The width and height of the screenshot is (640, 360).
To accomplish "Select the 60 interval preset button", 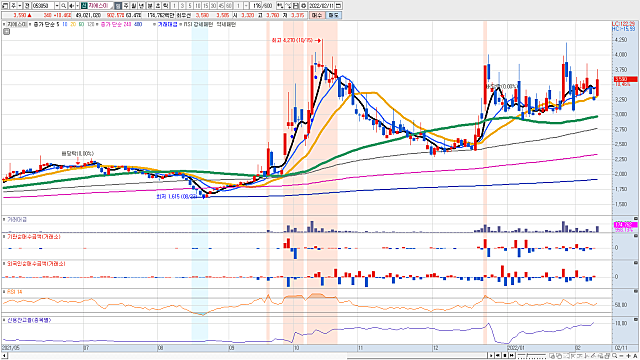I will [229, 6].
